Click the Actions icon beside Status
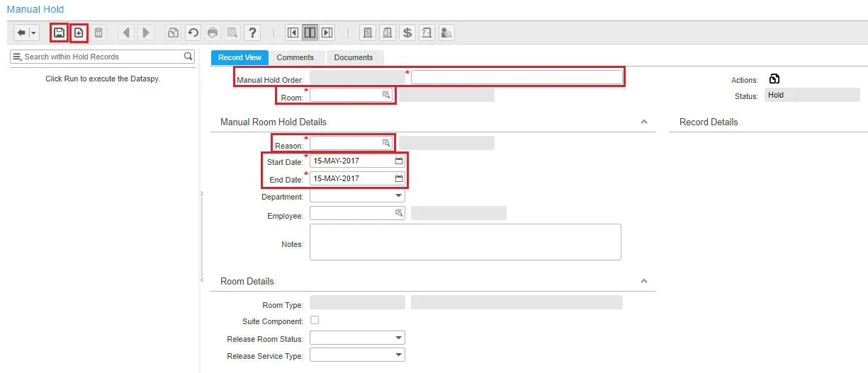The height and width of the screenshot is (373, 868). tap(774, 79)
